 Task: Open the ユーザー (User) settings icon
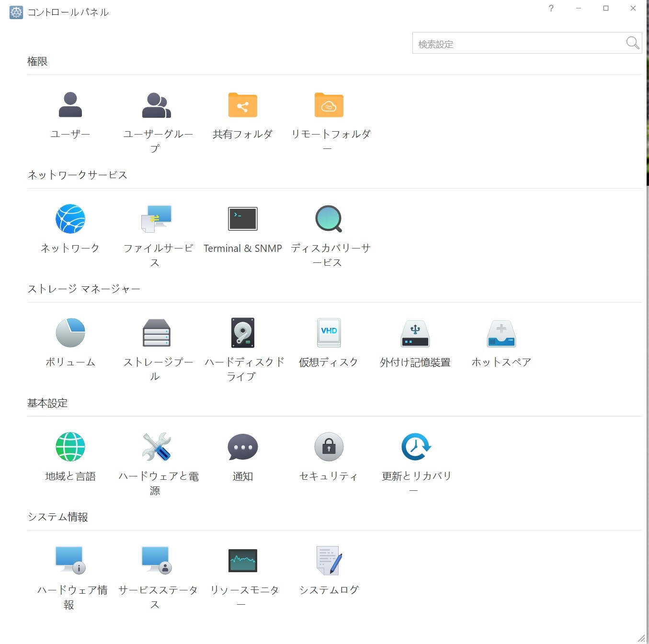(x=70, y=105)
